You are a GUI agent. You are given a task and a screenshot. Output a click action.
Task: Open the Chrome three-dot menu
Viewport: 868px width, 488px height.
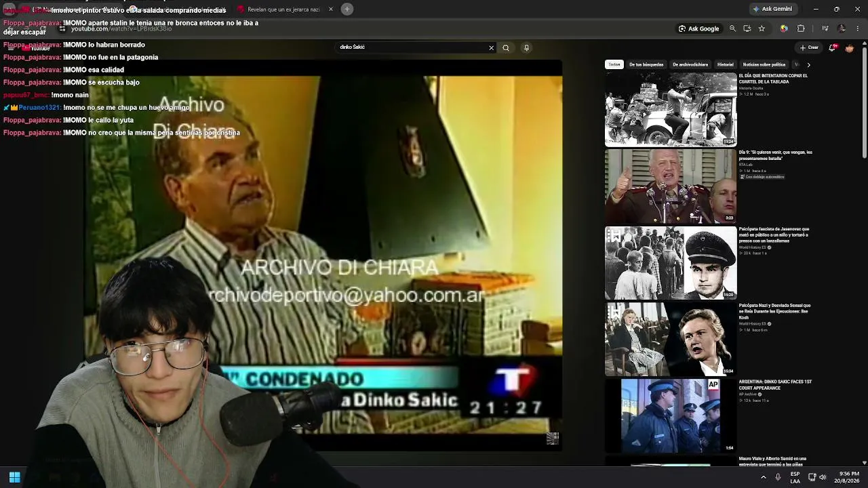[x=858, y=28]
